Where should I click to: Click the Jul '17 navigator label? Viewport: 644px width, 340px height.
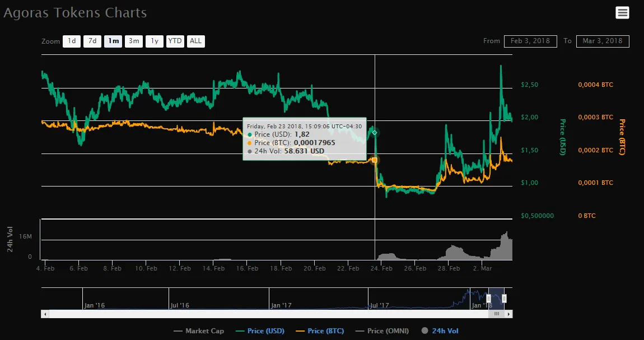pyautogui.click(x=380, y=305)
